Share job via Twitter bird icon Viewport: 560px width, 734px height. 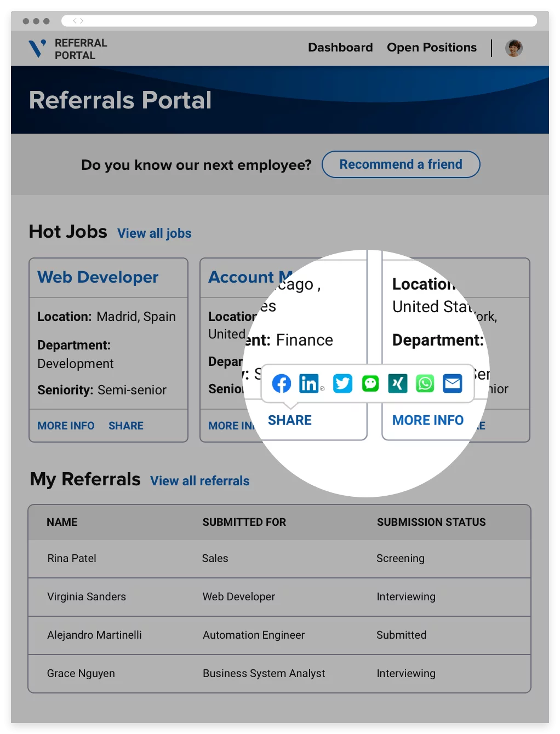pyautogui.click(x=342, y=383)
